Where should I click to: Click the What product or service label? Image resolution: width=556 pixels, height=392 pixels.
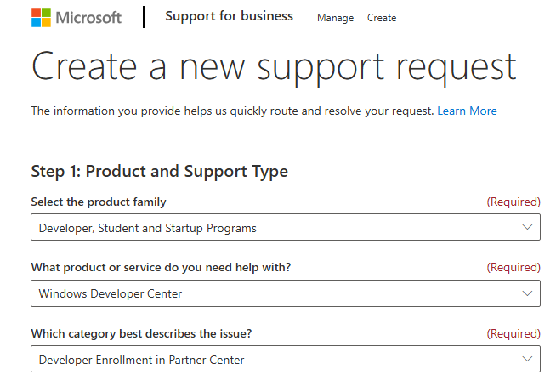pyautogui.click(x=161, y=267)
